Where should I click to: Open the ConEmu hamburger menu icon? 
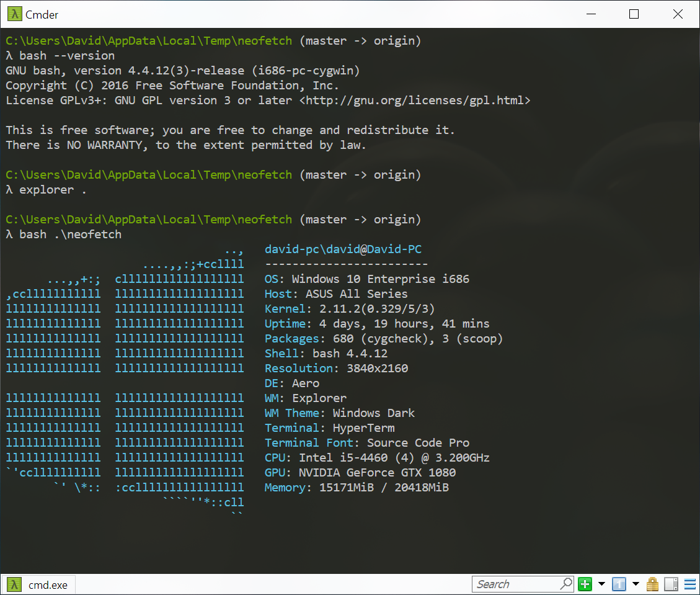689,584
